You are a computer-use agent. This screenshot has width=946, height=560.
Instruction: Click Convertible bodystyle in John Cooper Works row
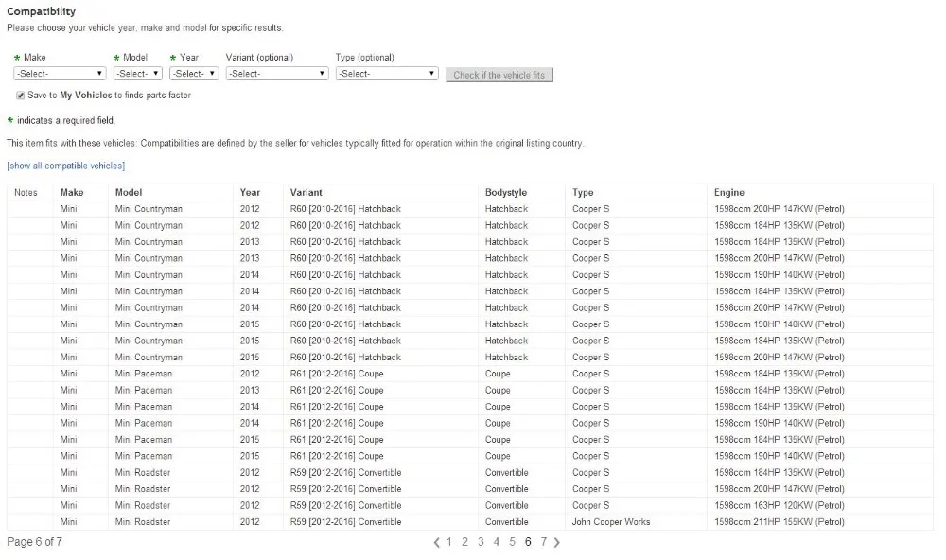click(507, 522)
